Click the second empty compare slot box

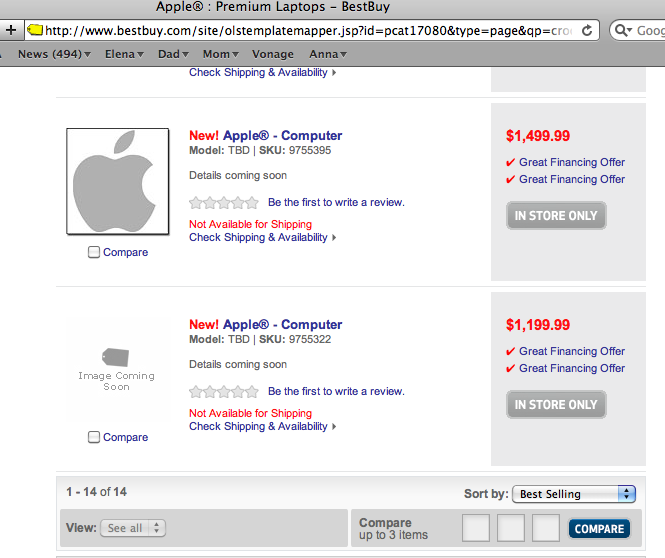[x=511, y=528]
